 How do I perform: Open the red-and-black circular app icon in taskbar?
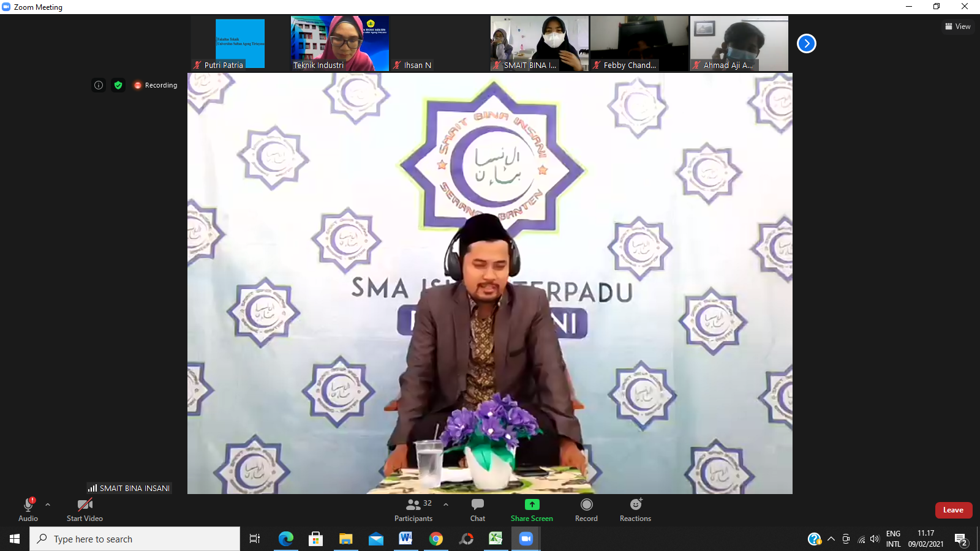[x=466, y=539]
